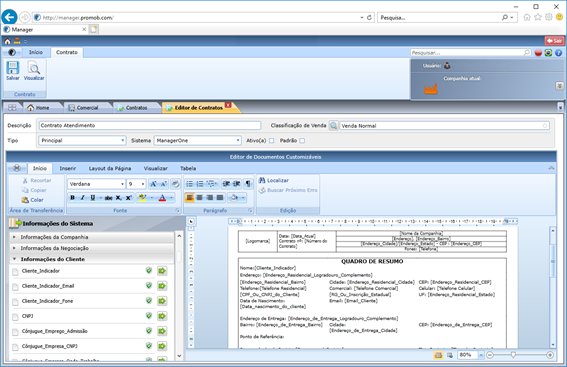567x367 pixels.
Task: Increase font size
Action: click(153, 184)
